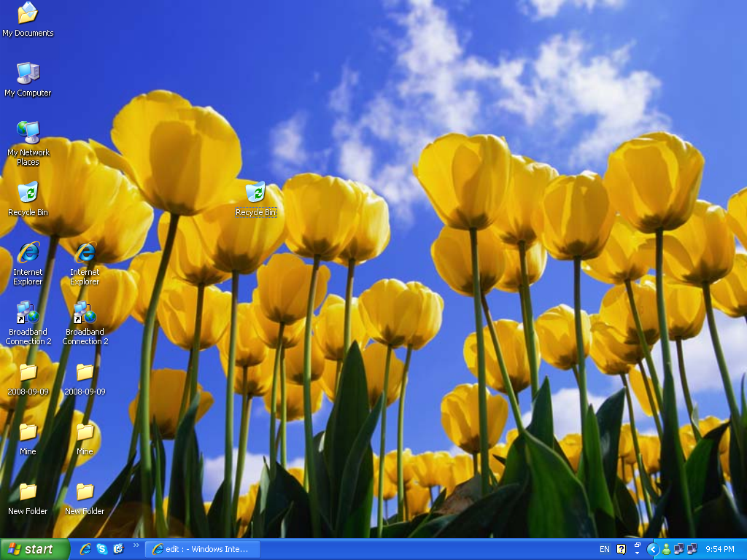Open the Recycle Bin
This screenshot has height=560, width=747.
pos(28,195)
